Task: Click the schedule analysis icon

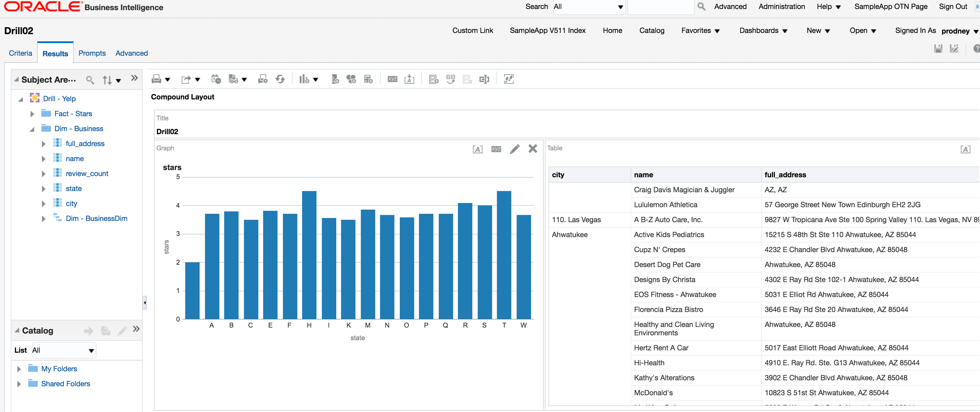Action: coord(216,79)
